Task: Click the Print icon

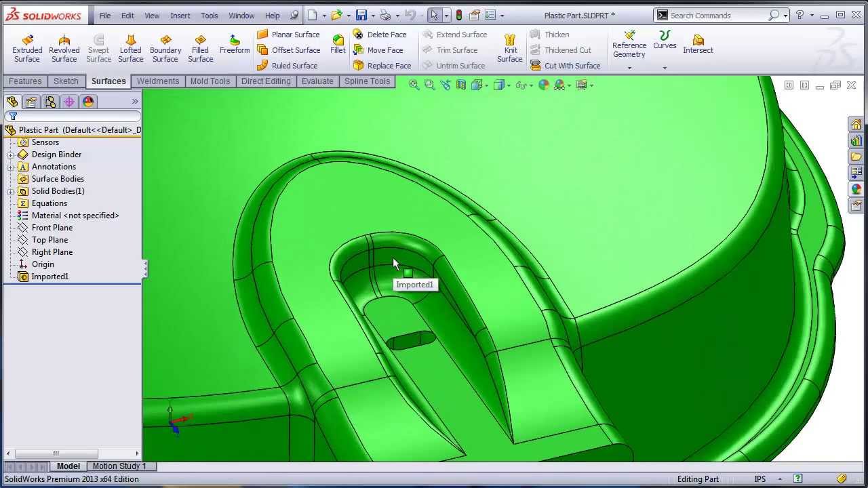Action: point(385,15)
